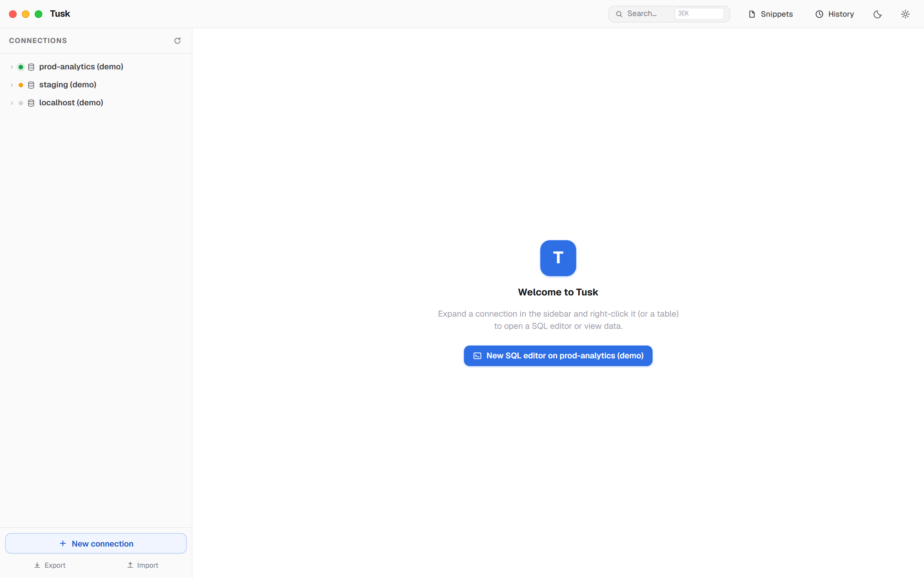924x578 pixels.
Task: Open New SQL editor on prod-analytics (demo)
Action: click(x=558, y=356)
